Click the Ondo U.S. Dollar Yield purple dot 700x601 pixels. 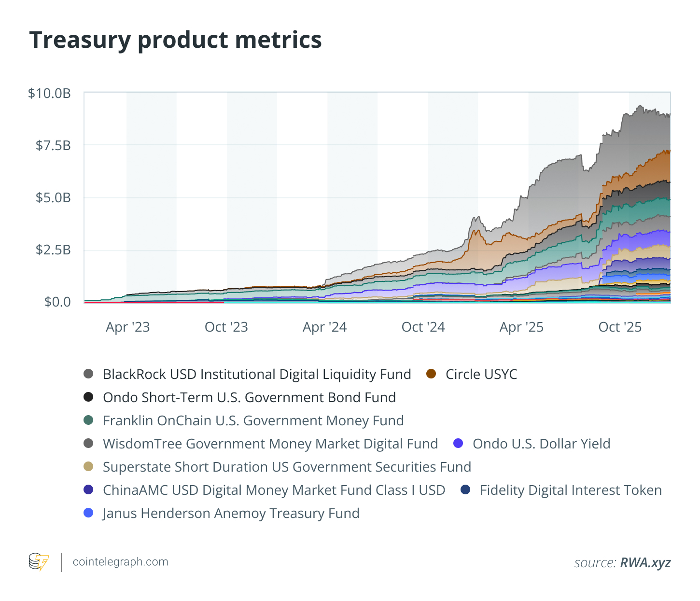click(x=458, y=444)
